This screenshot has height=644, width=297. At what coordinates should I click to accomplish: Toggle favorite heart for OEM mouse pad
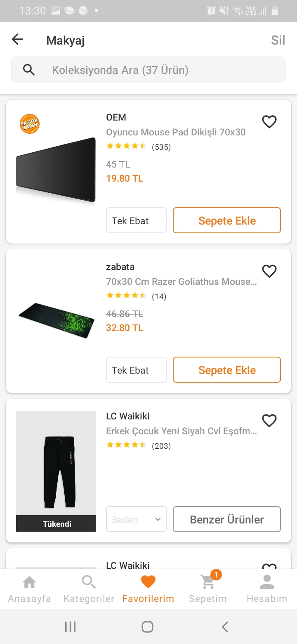coord(269,122)
